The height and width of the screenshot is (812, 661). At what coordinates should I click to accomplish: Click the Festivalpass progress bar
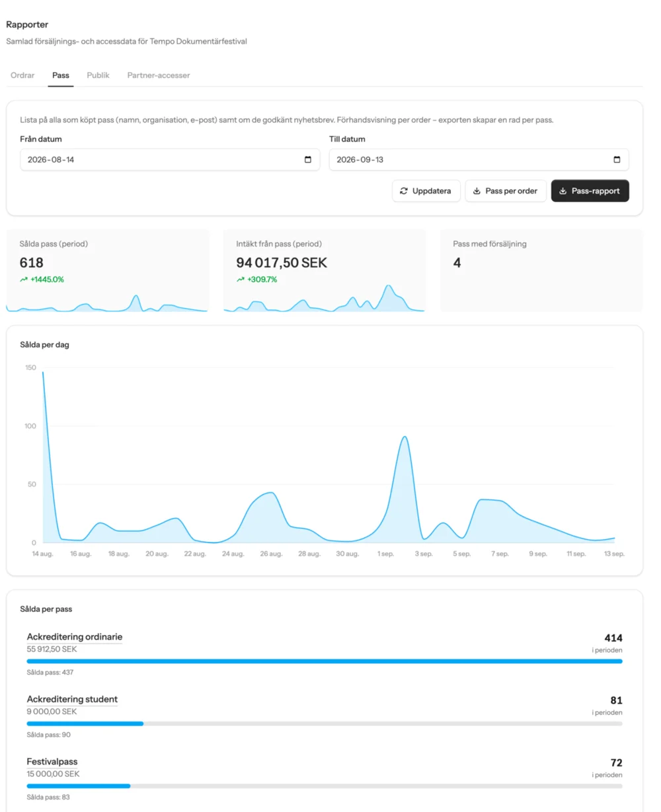tap(325, 786)
